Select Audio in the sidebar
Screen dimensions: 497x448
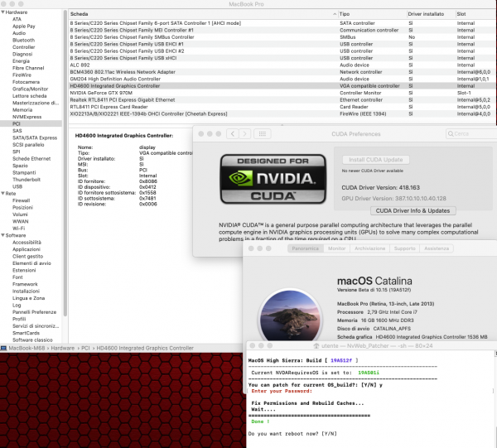[x=19, y=33]
